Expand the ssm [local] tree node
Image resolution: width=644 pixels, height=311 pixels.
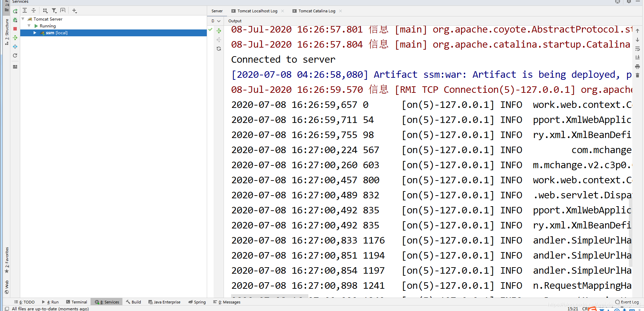point(35,33)
